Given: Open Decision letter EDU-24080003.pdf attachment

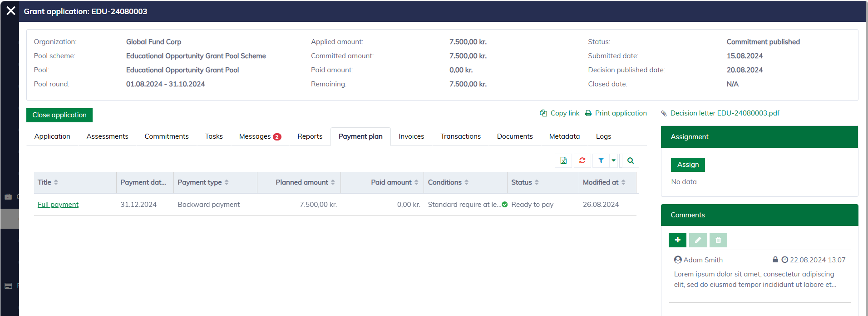Looking at the screenshot, I should (x=725, y=113).
